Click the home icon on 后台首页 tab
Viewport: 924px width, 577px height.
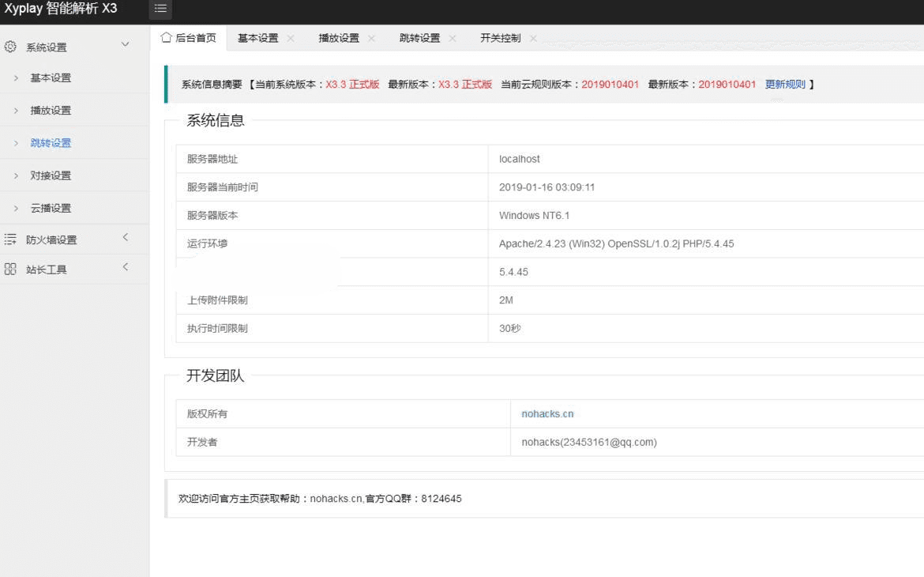tap(166, 38)
